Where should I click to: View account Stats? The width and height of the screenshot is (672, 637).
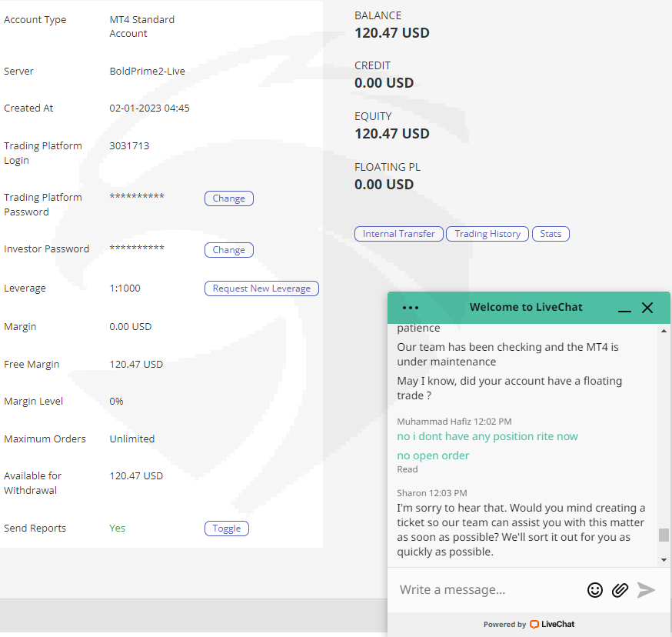(x=551, y=234)
